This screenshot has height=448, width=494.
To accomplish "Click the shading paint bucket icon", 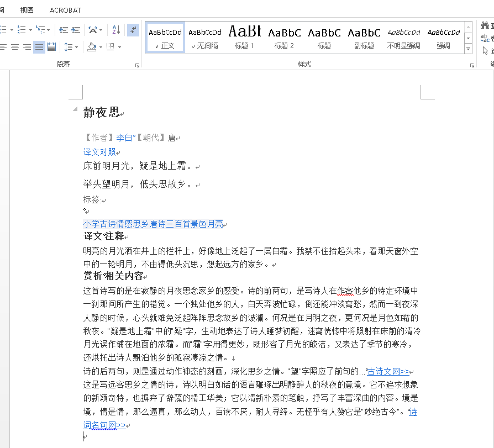I will coord(92,48).
